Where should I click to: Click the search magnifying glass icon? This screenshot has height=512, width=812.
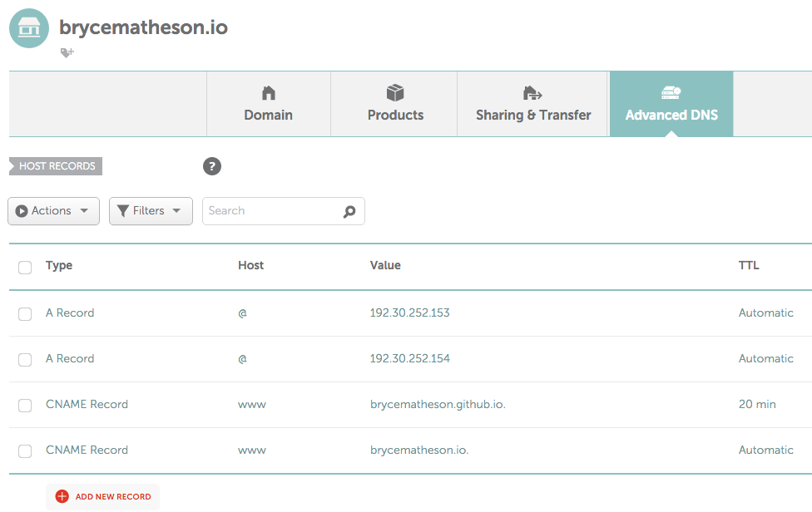349,211
